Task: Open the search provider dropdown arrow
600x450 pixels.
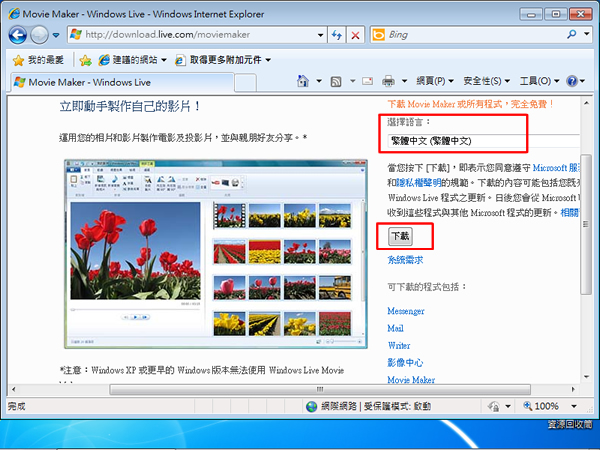Action: [x=587, y=34]
